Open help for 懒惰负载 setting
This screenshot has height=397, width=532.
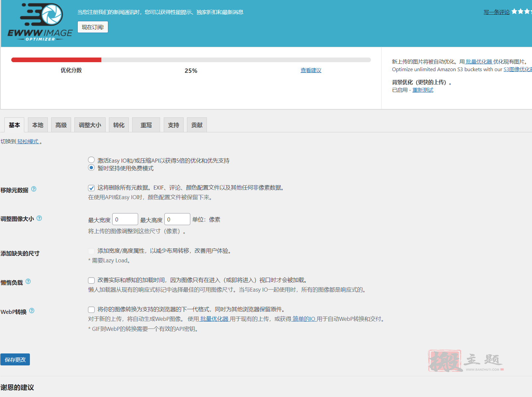pyautogui.click(x=28, y=281)
